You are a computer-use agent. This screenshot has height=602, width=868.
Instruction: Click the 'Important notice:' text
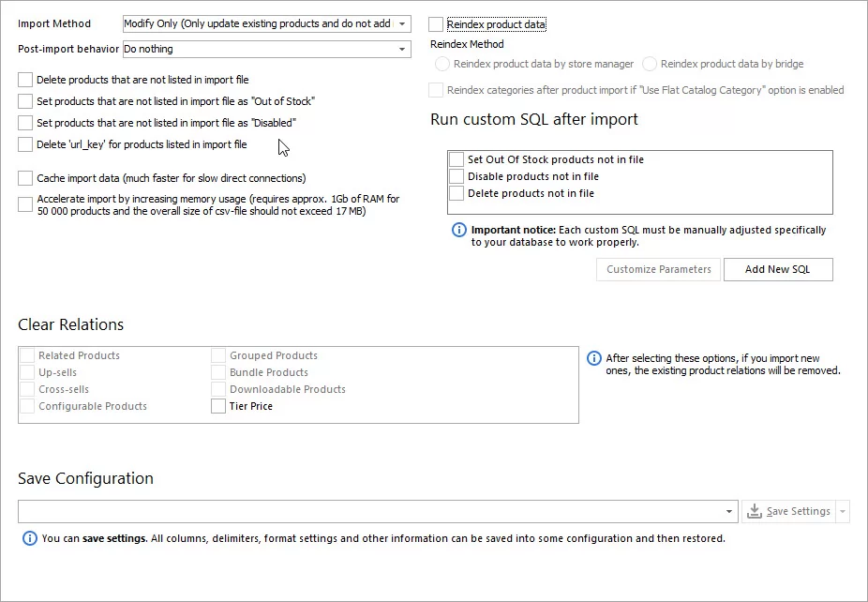coord(514,230)
